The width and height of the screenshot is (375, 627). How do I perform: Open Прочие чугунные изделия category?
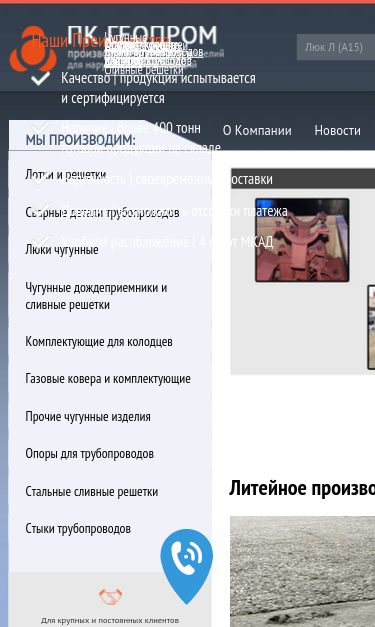pyautogui.click(x=88, y=416)
